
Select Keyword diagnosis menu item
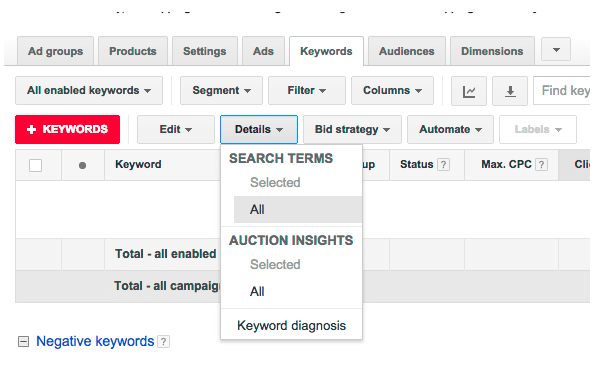(292, 325)
